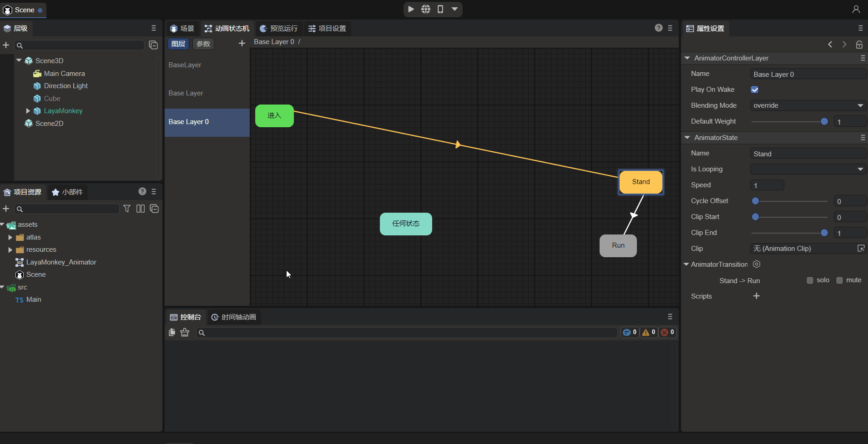Click the Default Weight slider handle
Image resolution: width=868 pixels, height=444 pixels.
click(824, 121)
